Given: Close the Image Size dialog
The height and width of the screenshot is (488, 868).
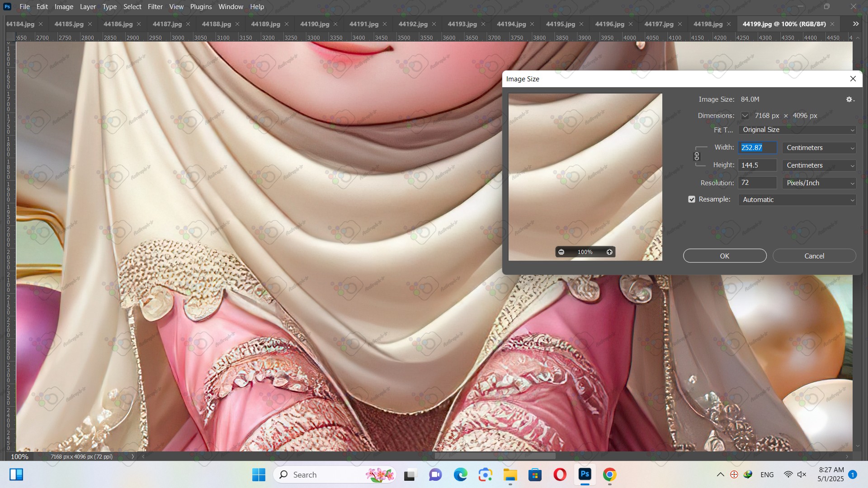Looking at the screenshot, I should pos(853,79).
